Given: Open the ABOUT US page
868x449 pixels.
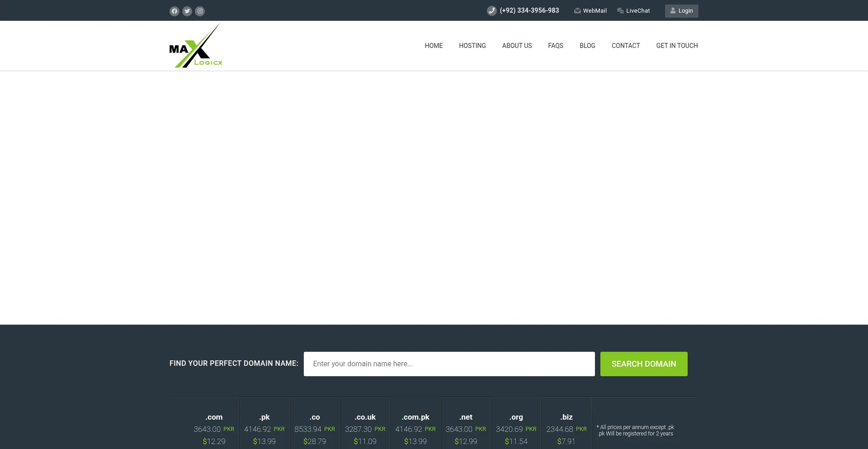Looking at the screenshot, I should pos(517,46).
